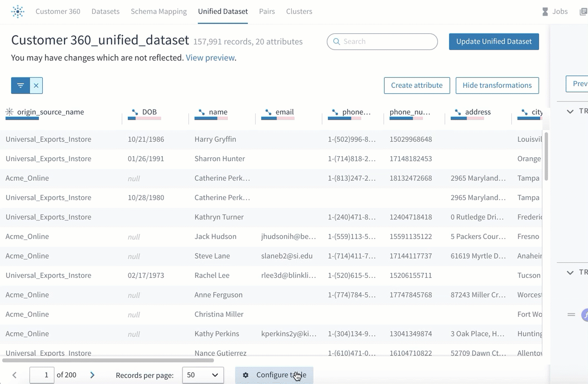
Task: Clear filters with the X icon
Action: 36,86
